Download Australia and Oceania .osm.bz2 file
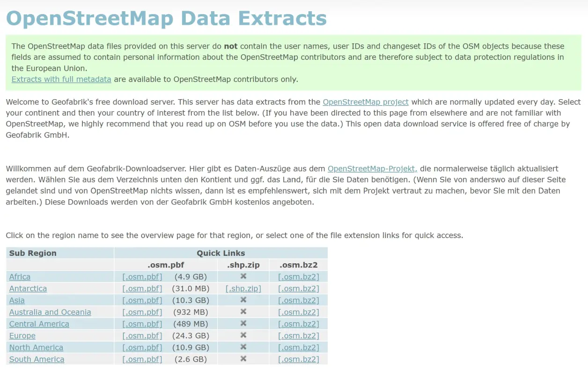This screenshot has height=376, width=588. (x=299, y=312)
